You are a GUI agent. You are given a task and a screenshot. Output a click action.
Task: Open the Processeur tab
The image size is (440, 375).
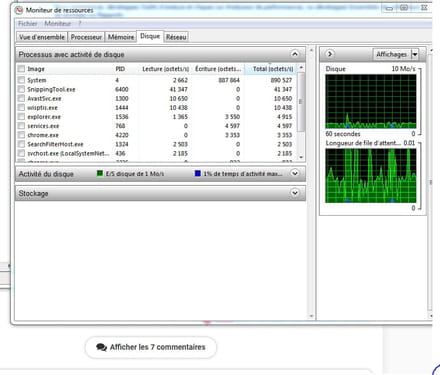pos(86,37)
